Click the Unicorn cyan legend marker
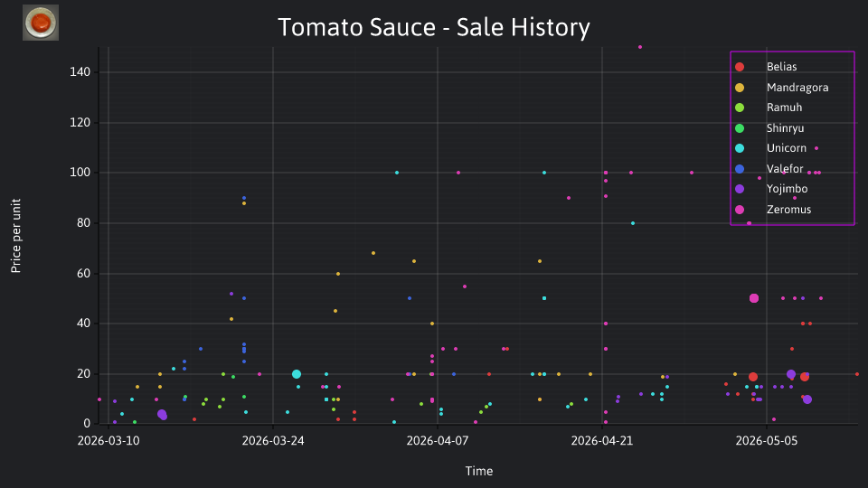This screenshot has height=488, width=868. 740,148
